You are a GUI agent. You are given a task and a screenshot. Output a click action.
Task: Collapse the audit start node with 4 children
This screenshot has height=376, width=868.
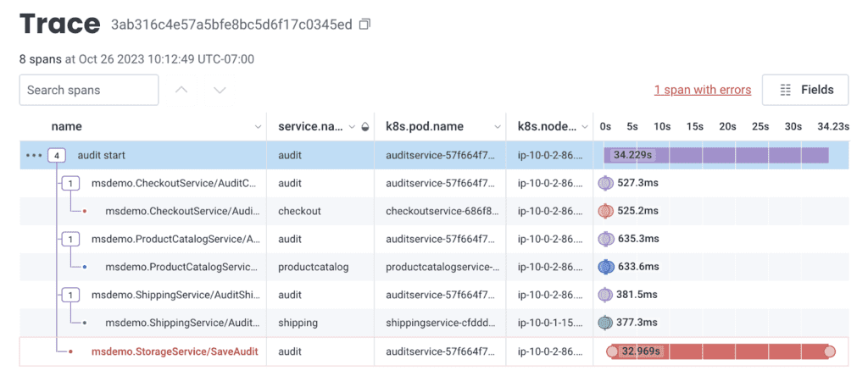click(56, 155)
